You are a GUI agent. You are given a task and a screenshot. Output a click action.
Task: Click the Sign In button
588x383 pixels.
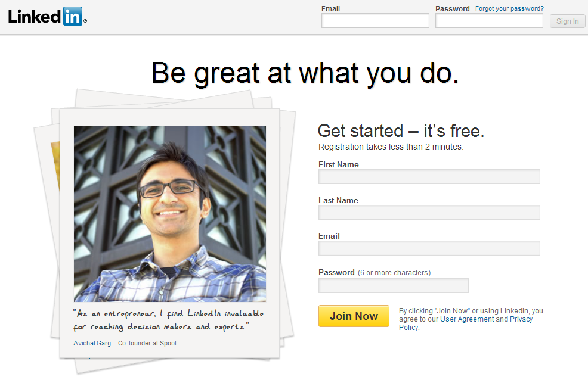[x=567, y=21]
